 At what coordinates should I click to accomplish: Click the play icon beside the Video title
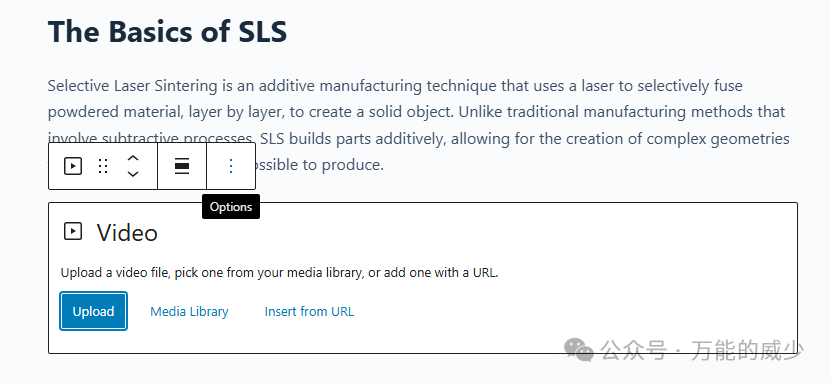[73, 231]
